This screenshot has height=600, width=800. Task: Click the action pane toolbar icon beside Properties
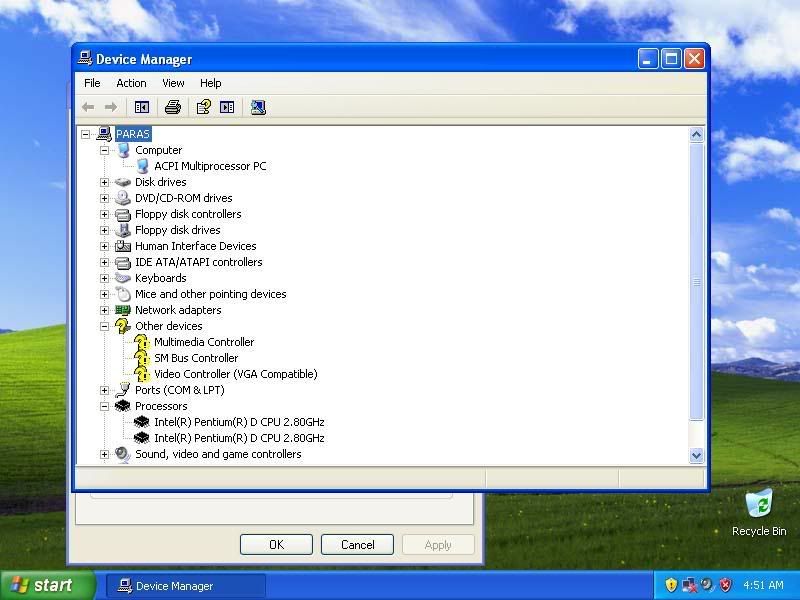click(227, 107)
